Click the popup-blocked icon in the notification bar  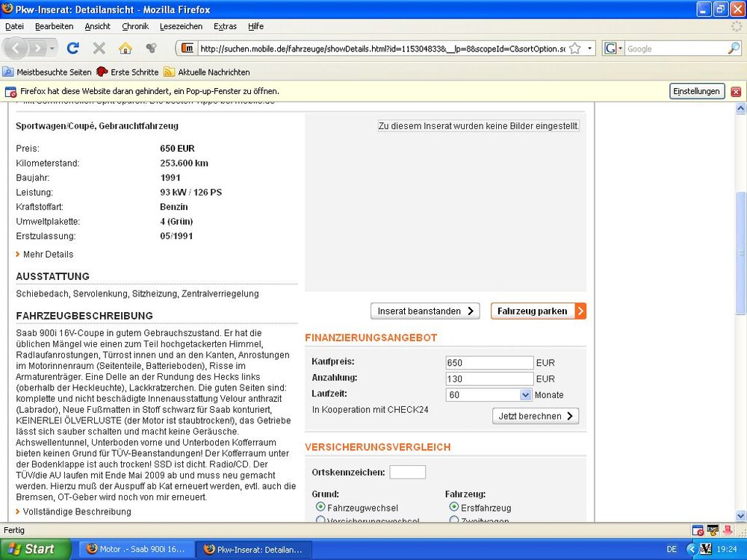pos(10,91)
